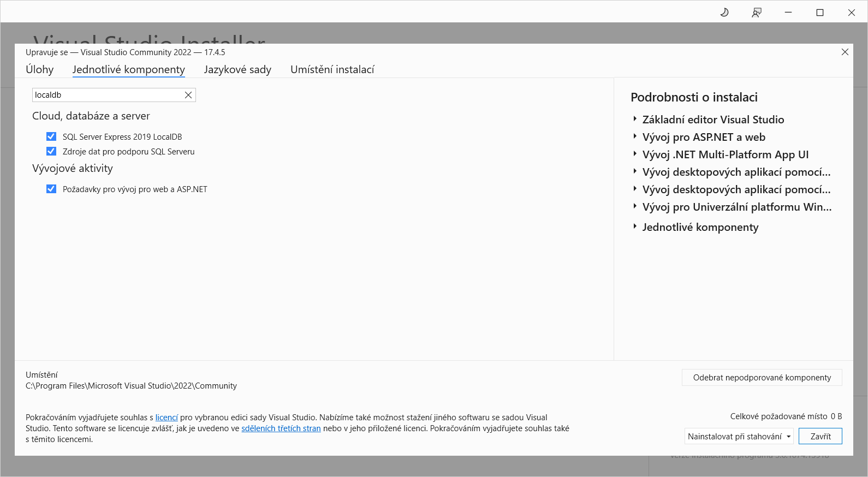The width and height of the screenshot is (868, 477).
Task: Close the modify dialog with X
Action: click(845, 52)
